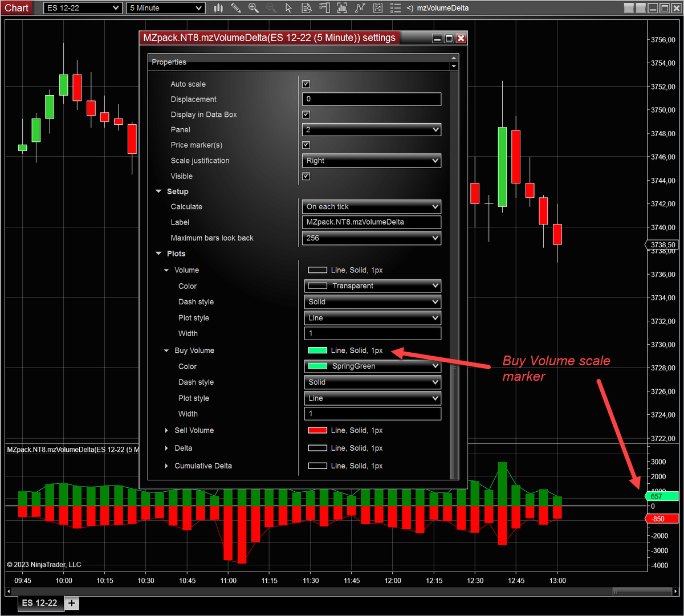Expand the Cumulative Delta plot group
This screenshot has width=684, height=616.
point(166,466)
